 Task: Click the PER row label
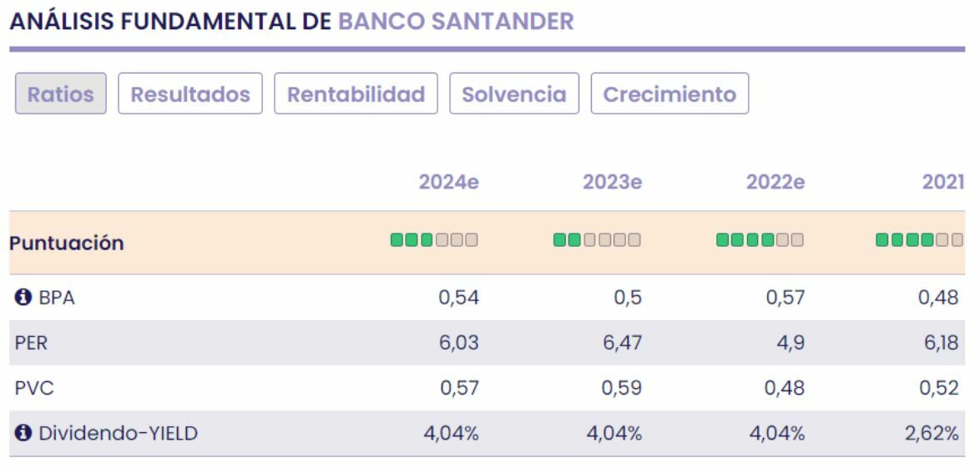coord(25,344)
